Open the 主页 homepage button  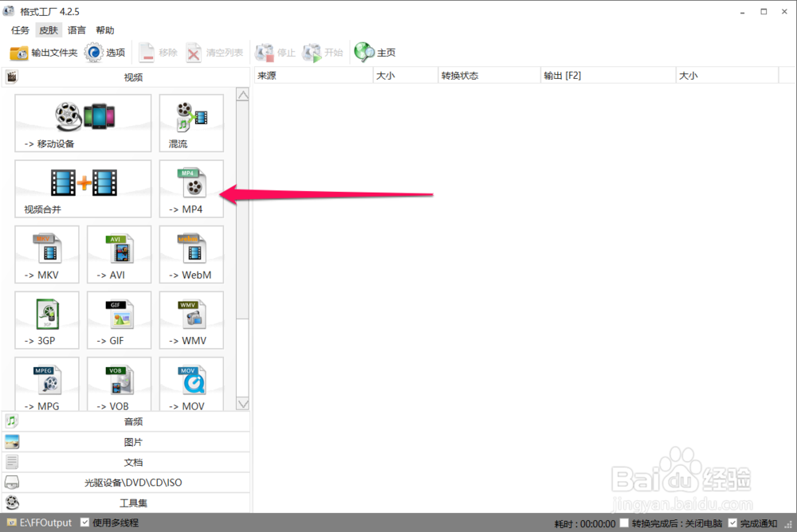(x=375, y=53)
